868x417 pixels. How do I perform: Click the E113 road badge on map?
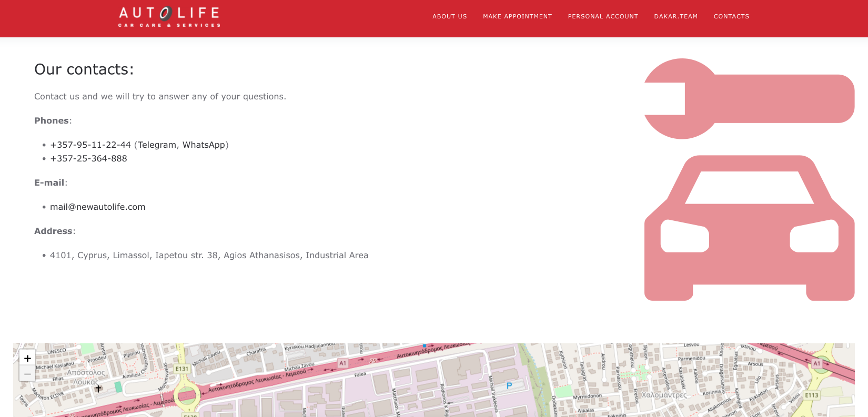pyautogui.click(x=812, y=395)
